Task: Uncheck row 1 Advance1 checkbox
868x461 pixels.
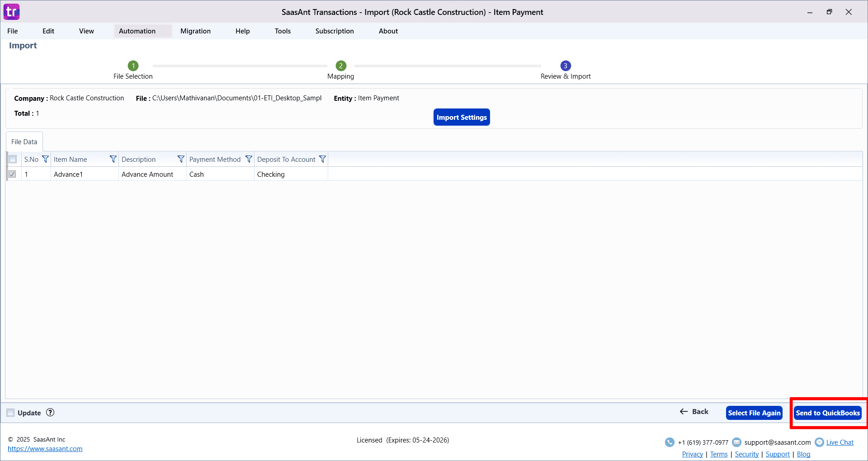Action: (13, 174)
